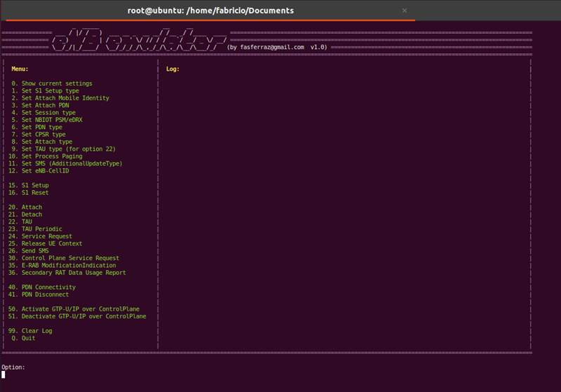Click 'Set TAU type (for option 22)'
The height and width of the screenshot is (392, 561).
point(63,149)
